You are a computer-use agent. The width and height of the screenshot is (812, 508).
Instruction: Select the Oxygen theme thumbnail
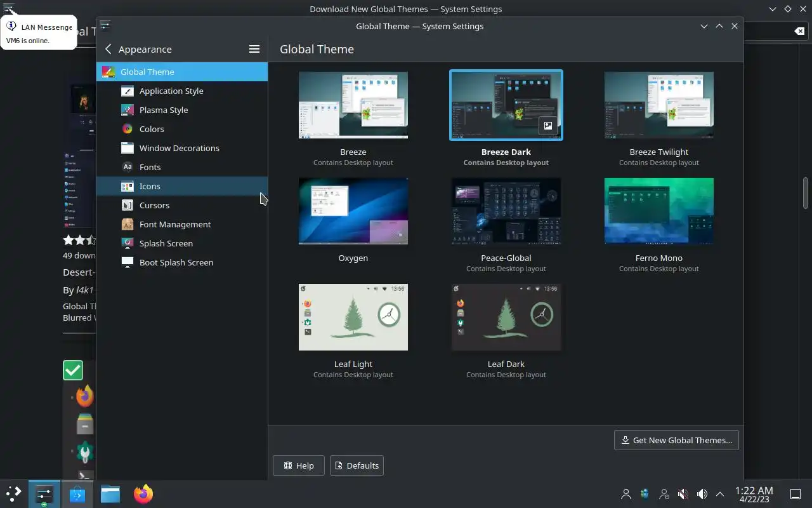(x=353, y=211)
